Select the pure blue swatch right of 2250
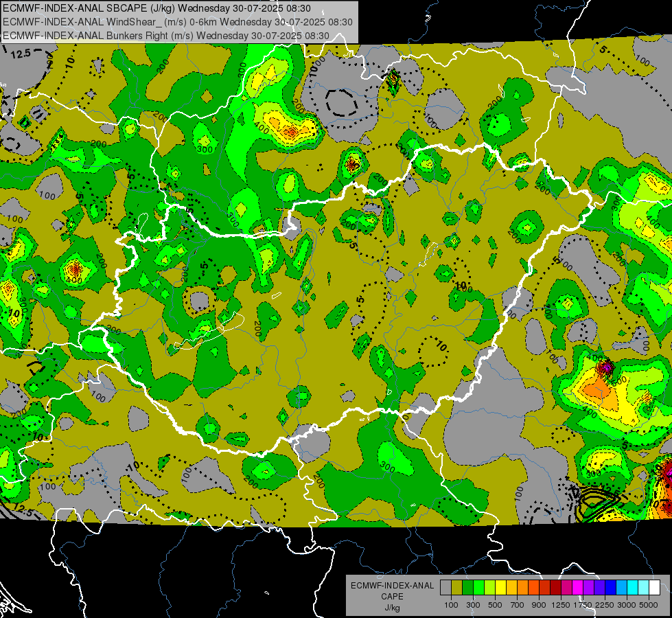This screenshot has width=672, height=618. (x=611, y=588)
